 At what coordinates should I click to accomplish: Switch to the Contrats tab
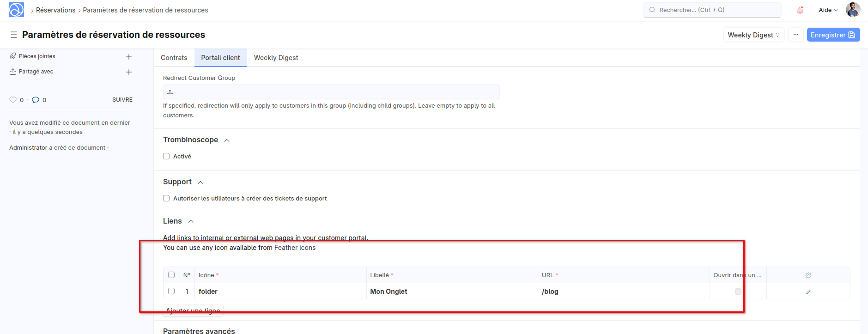[x=174, y=58]
